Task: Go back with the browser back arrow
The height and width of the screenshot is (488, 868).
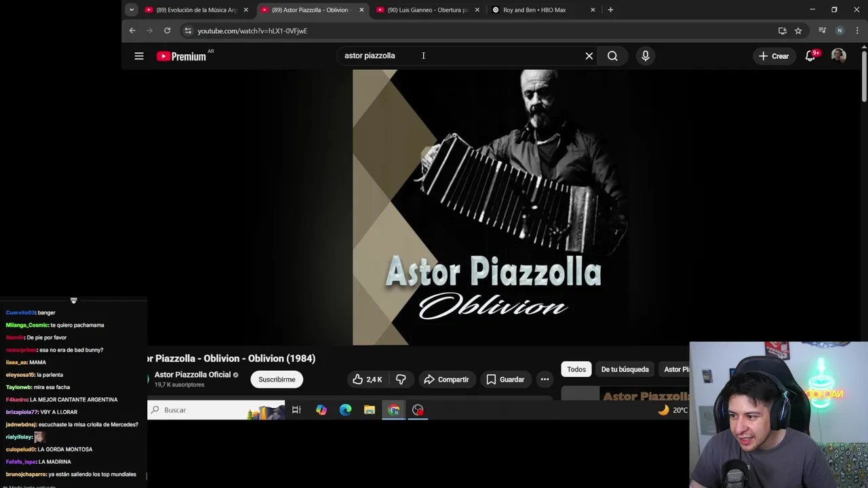Action: (x=132, y=30)
